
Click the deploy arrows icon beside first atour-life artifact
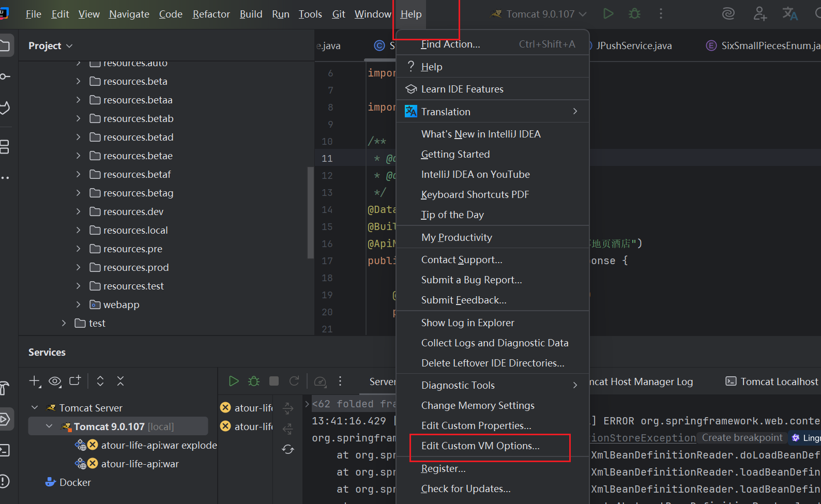coord(288,409)
